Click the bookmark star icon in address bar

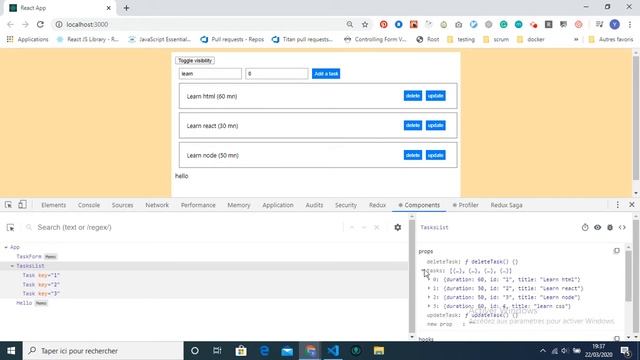coord(365,24)
